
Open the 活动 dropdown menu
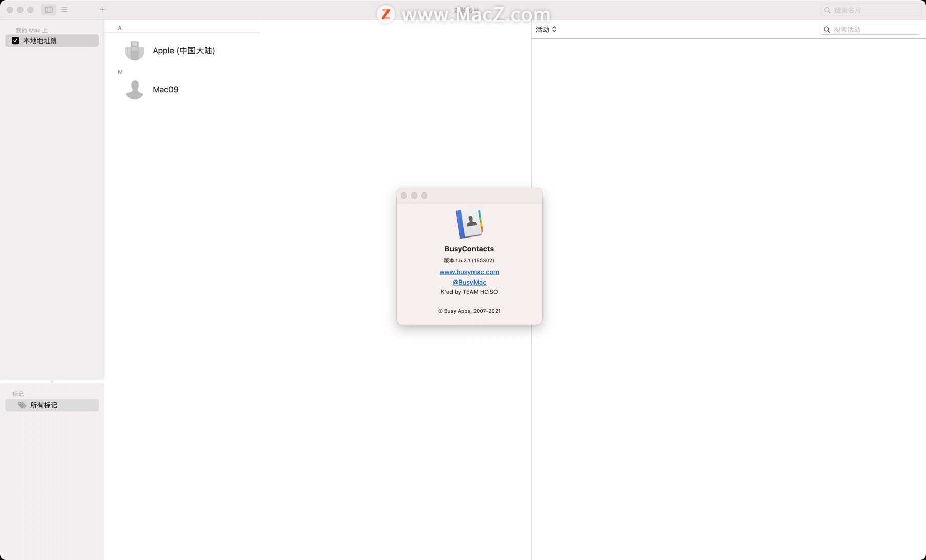(x=546, y=29)
